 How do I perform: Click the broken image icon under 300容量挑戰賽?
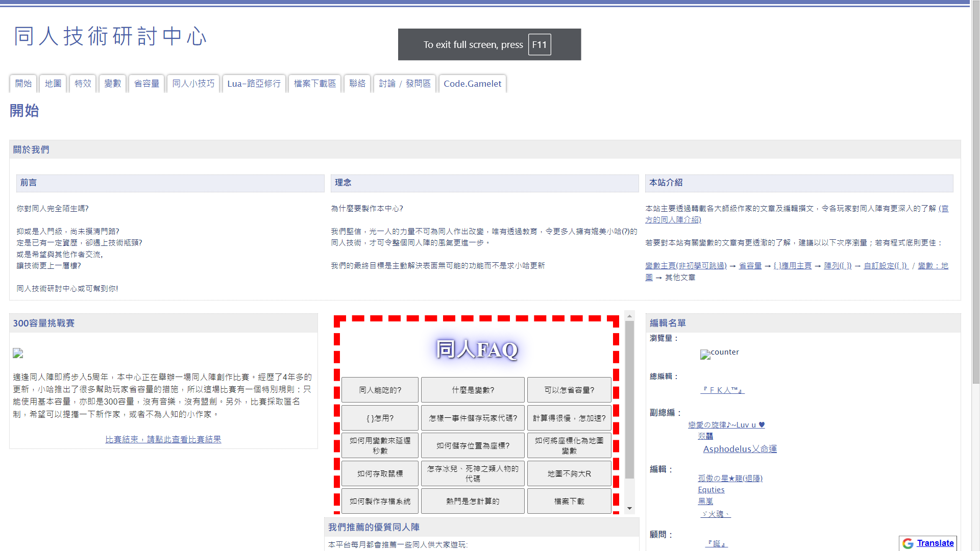(x=18, y=353)
